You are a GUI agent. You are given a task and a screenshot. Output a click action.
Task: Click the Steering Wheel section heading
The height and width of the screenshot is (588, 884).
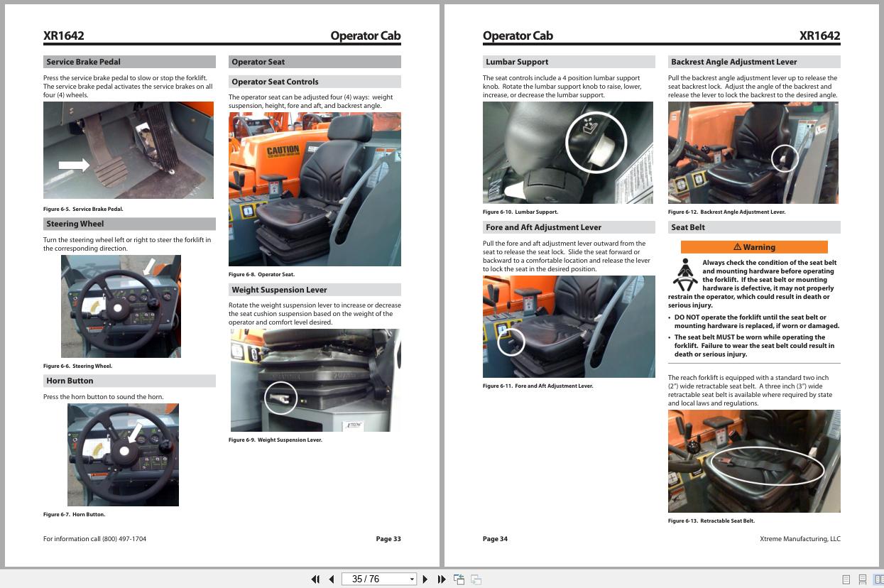tap(129, 224)
